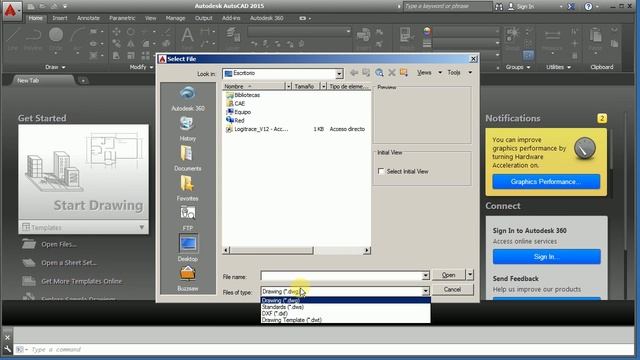
Task: Select the Logitrace_V12 shortcut in file list
Action: [261, 129]
